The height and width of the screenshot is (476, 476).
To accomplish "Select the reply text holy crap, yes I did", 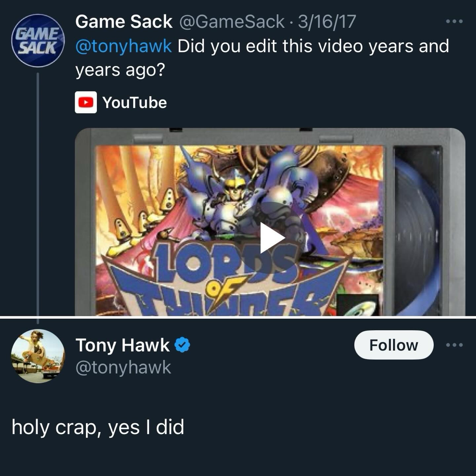I will click(98, 427).
